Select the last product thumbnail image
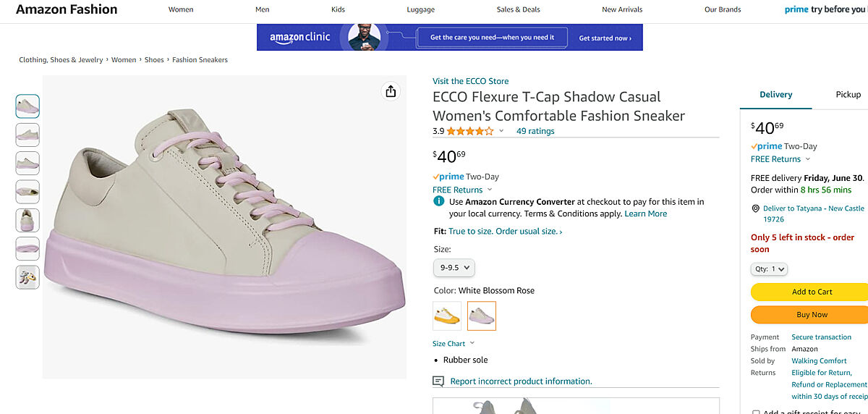 click(x=27, y=277)
